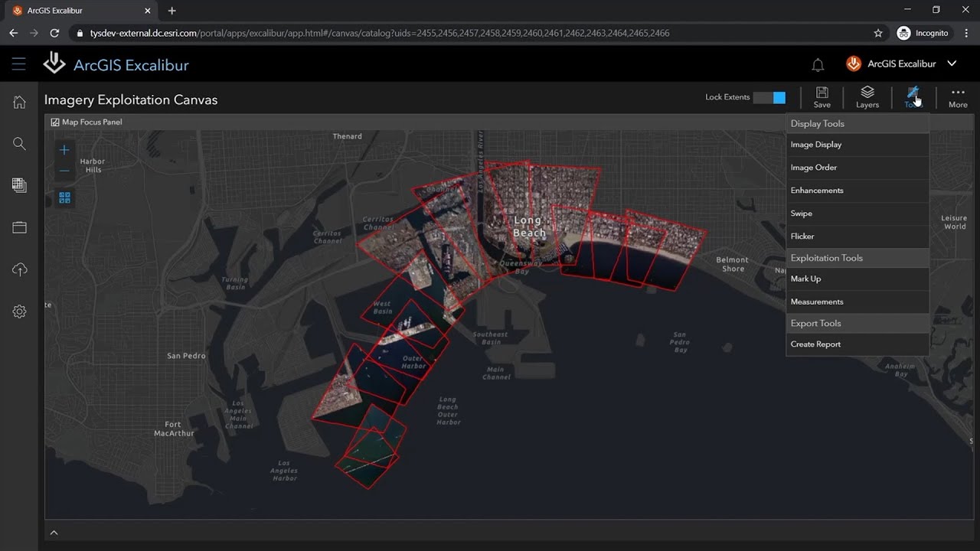Close the ArcGIS Excalibur browser tab
980x551 pixels.
(x=149, y=11)
